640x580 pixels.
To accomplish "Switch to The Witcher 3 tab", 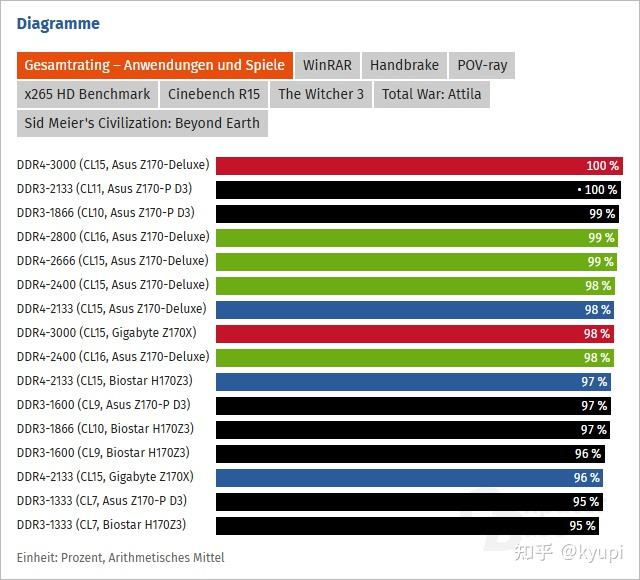I will (x=321, y=94).
